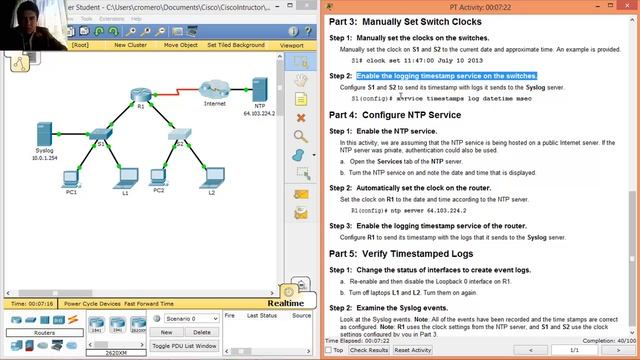Choose the Delete red X tool
The width and height of the screenshot is (640, 360).
point(301,118)
